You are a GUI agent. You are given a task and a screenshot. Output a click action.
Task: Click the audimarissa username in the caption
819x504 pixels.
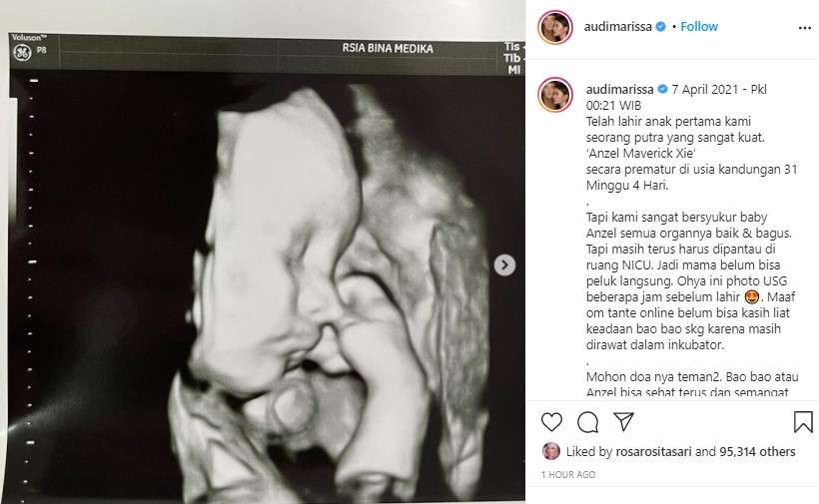618,88
